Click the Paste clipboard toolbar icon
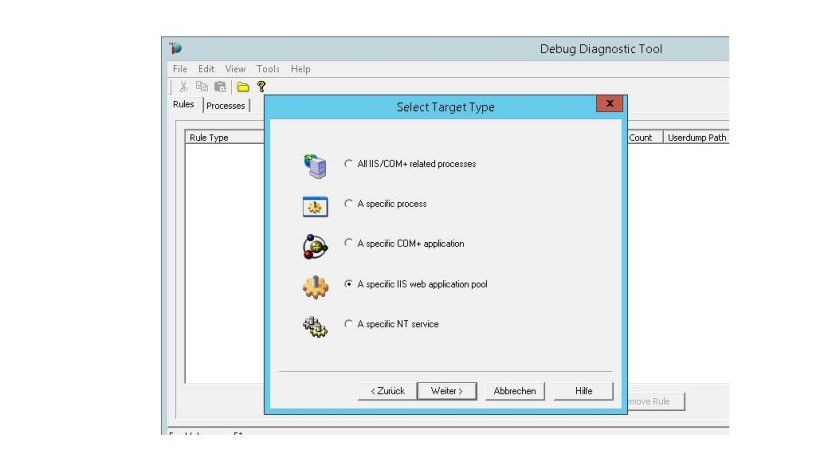Viewport: 840px width, 473px height. coord(220,87)
